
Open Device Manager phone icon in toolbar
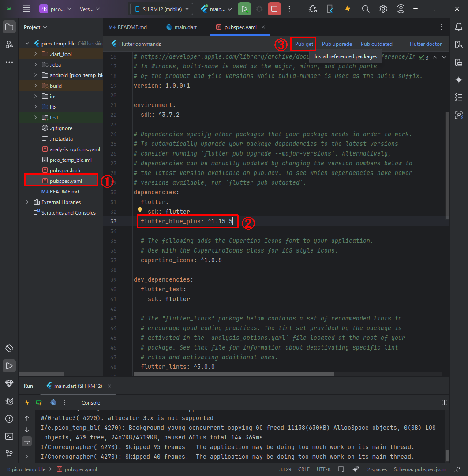[330, 9]
